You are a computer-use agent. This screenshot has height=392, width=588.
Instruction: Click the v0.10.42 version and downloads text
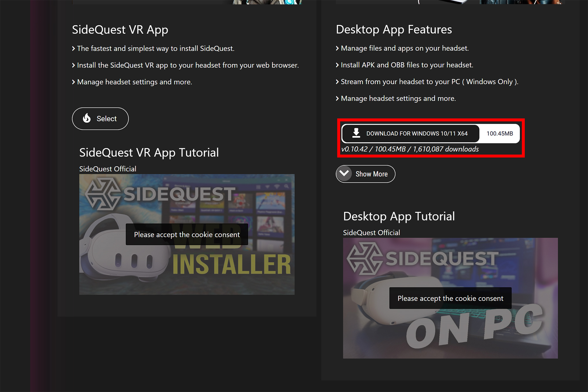410,149
